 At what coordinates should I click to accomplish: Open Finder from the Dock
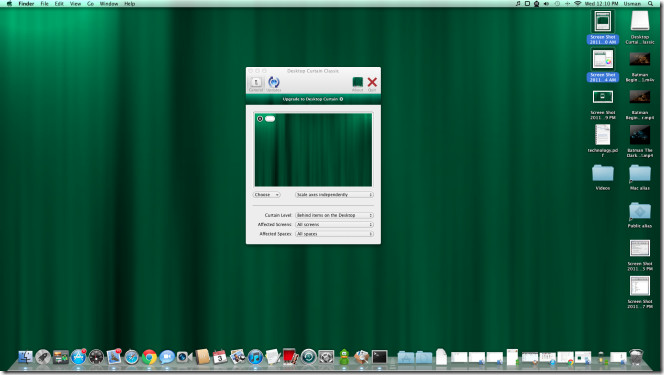pos(25,357)
